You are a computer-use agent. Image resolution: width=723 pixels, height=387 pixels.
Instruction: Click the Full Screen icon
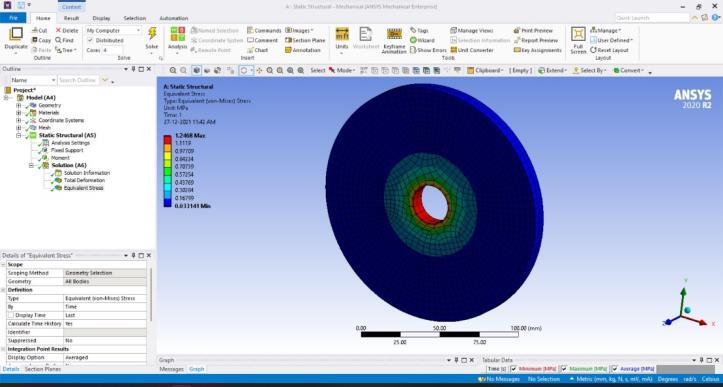578,34
